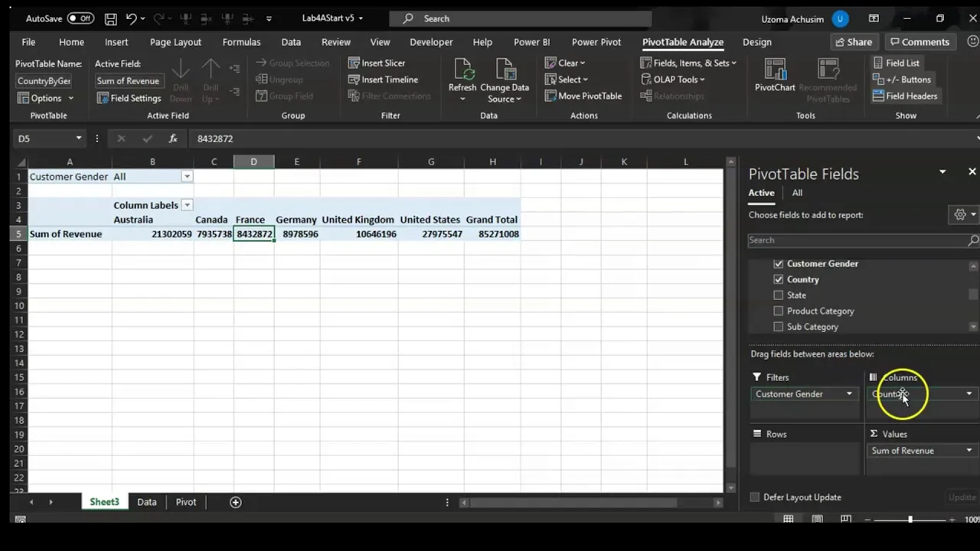Switch to the Insert tab
Image resolution: width=980 pixels, height=551 pixels.
[x=116, y=42]
